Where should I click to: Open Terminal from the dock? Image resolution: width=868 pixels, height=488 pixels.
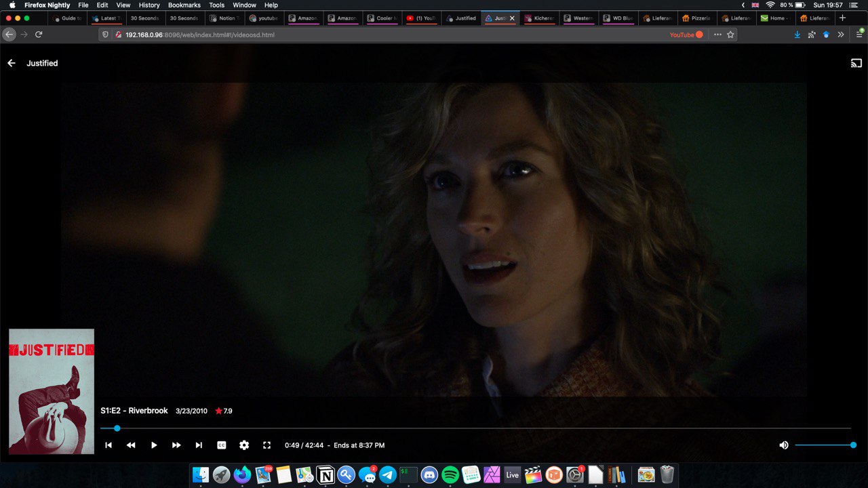click(x=408, y=474)
